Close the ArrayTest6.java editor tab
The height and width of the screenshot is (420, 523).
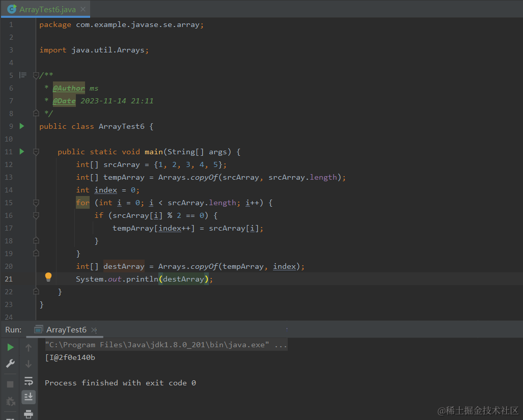83,9
